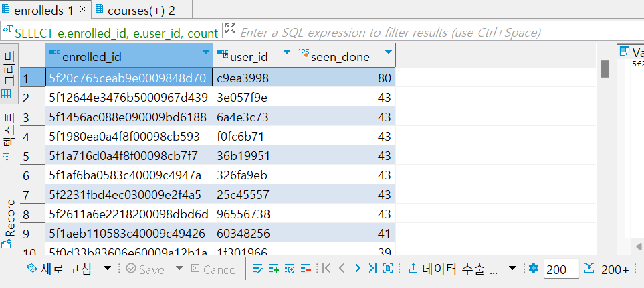Screen dimensions: 644x288
Task: Click cell 5f1a716d0a4f8f00098cb7f7
Action: (x=129, y=156)
